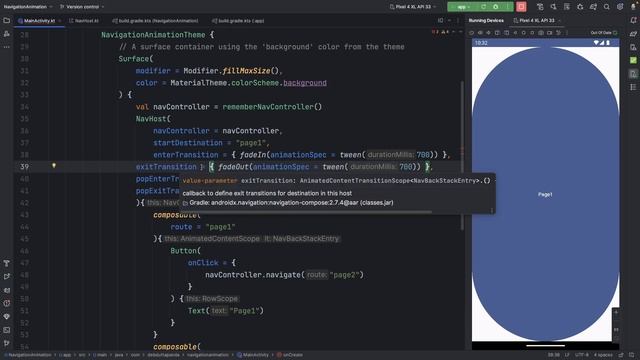Switch to NavHost.kt tab
Screen dimensions: 640x360
pyautogui.click(x=84, y=20)
